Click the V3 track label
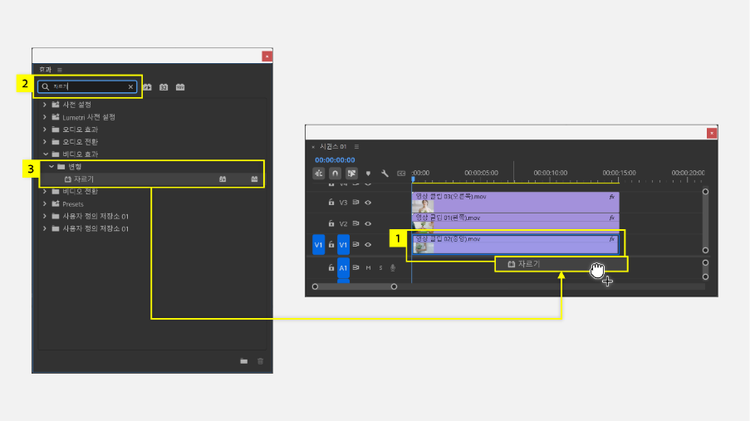The width and height of the screenshot is (750, 421). click(x=343, y=202)
